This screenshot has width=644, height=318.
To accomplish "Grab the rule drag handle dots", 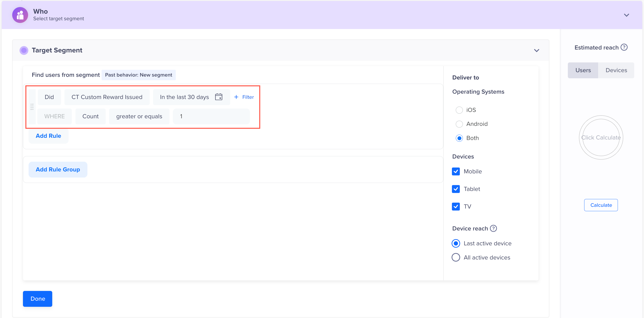I will click(32, 107).
